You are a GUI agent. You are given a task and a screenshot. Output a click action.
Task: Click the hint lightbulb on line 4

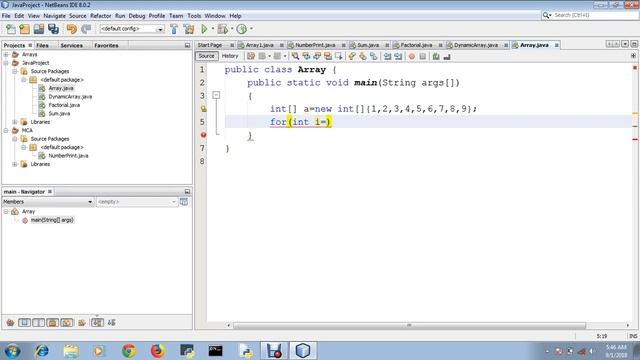point(203,109)
